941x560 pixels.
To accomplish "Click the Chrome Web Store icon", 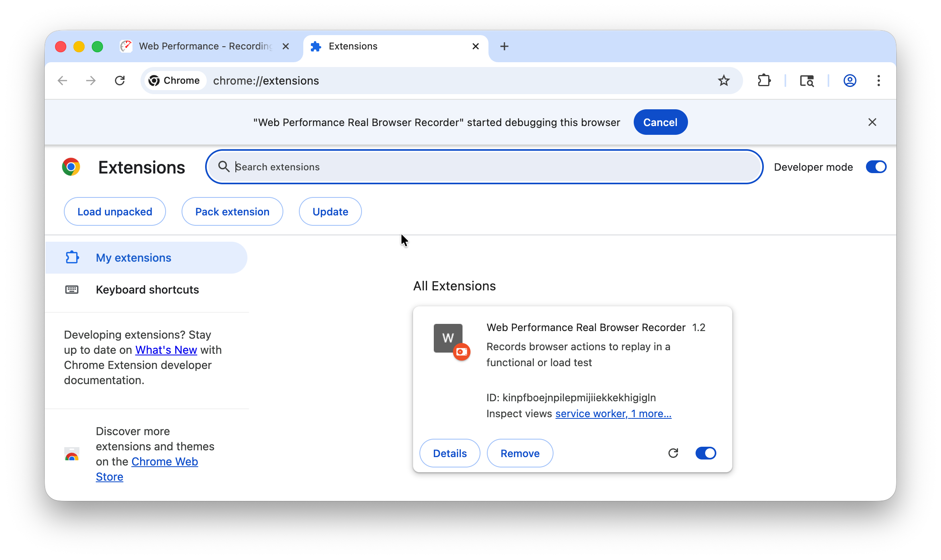I will (x=72, y=454).
